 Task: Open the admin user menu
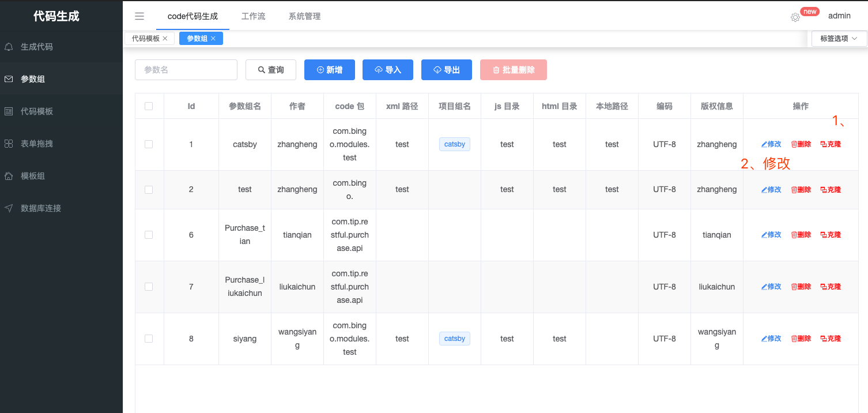[x=839, y=16]
